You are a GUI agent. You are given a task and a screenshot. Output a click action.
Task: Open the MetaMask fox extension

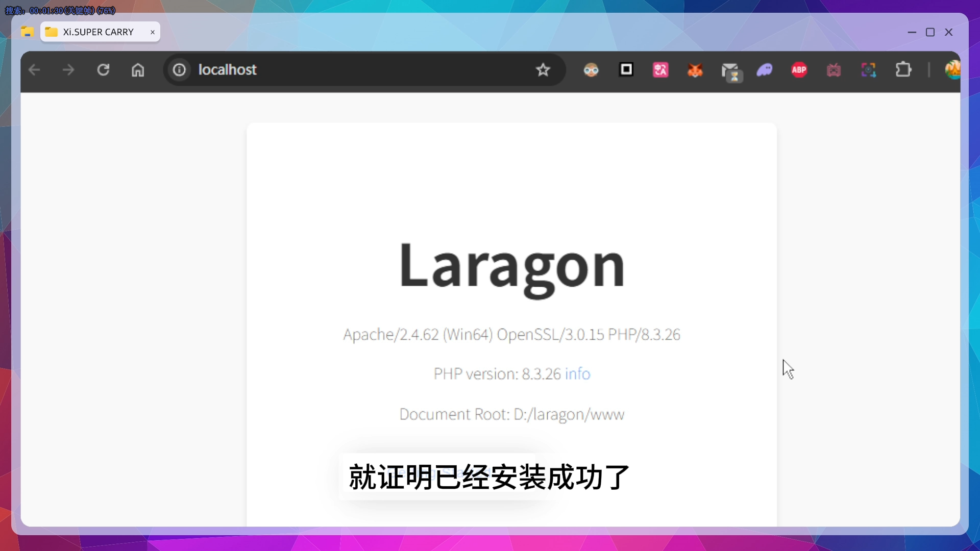click(x=695, y=70)
